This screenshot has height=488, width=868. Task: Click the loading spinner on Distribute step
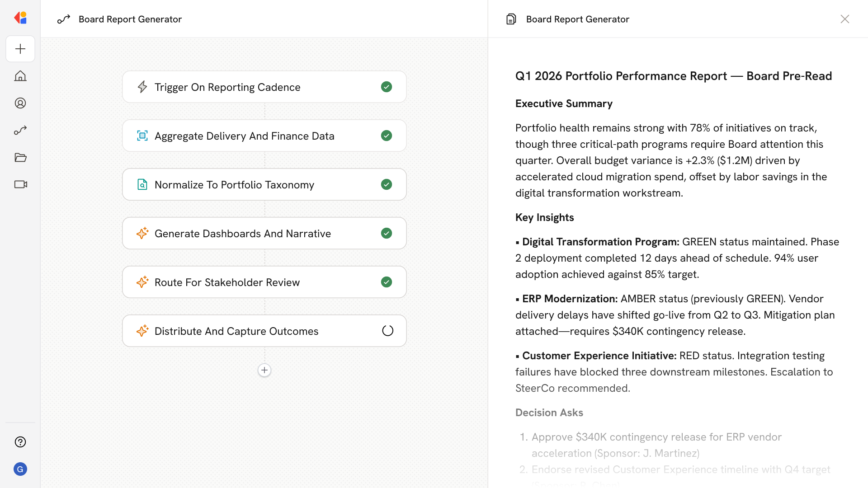pyautogui.click(x=387, y=331)
